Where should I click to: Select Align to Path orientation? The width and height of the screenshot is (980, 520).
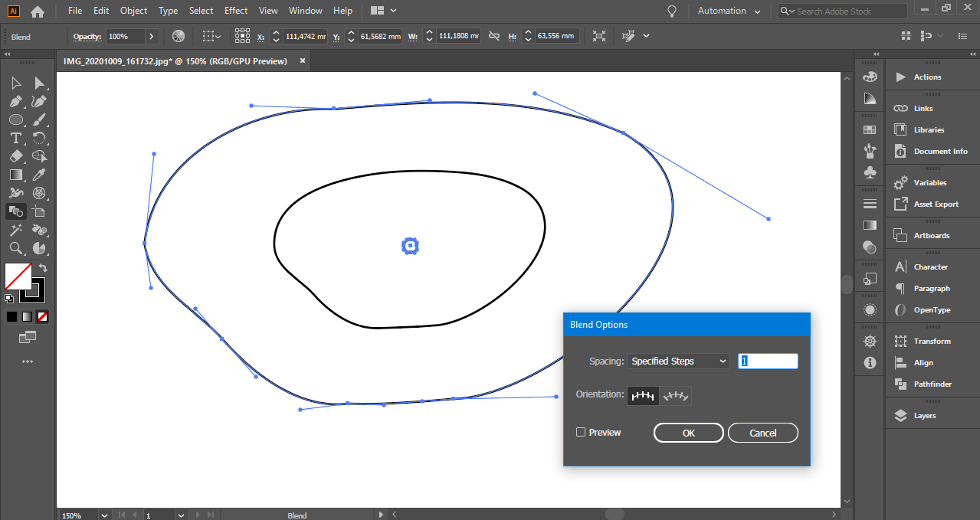point(676,395)
